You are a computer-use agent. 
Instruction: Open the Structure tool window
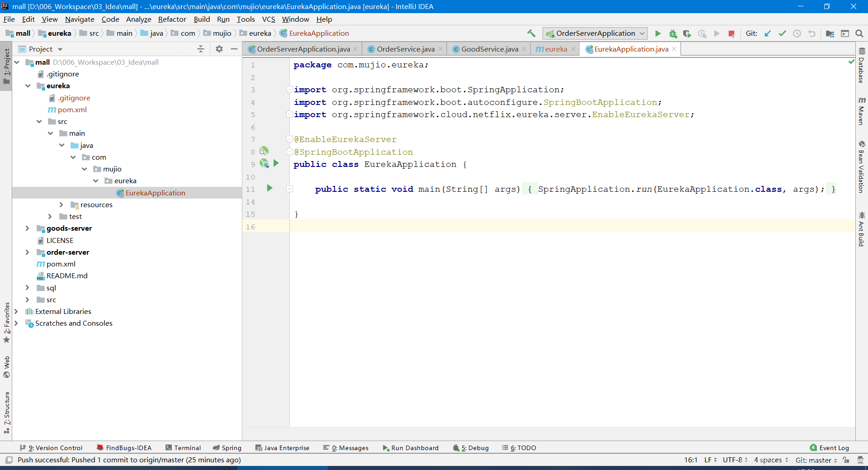6,413
